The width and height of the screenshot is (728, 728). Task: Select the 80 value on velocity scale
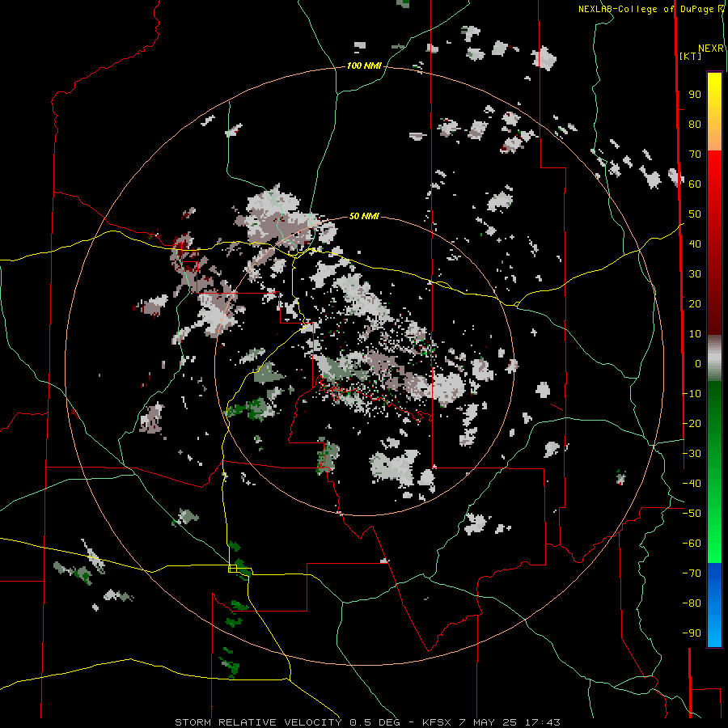click(x=695, y=125)
